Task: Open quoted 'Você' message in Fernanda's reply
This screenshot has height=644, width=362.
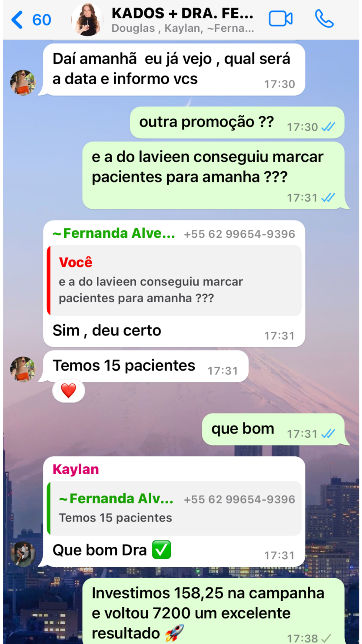Action: point(174,280)
